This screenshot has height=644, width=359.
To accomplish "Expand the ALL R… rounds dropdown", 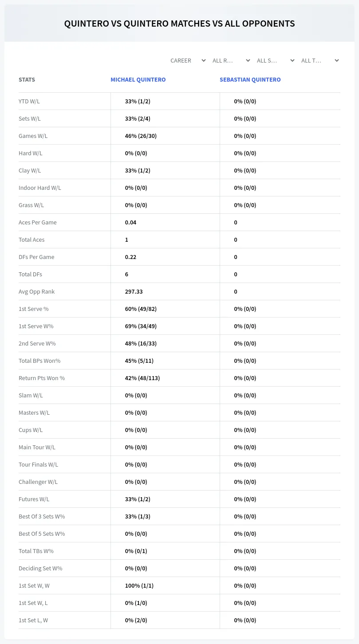I will pos(231,60).
